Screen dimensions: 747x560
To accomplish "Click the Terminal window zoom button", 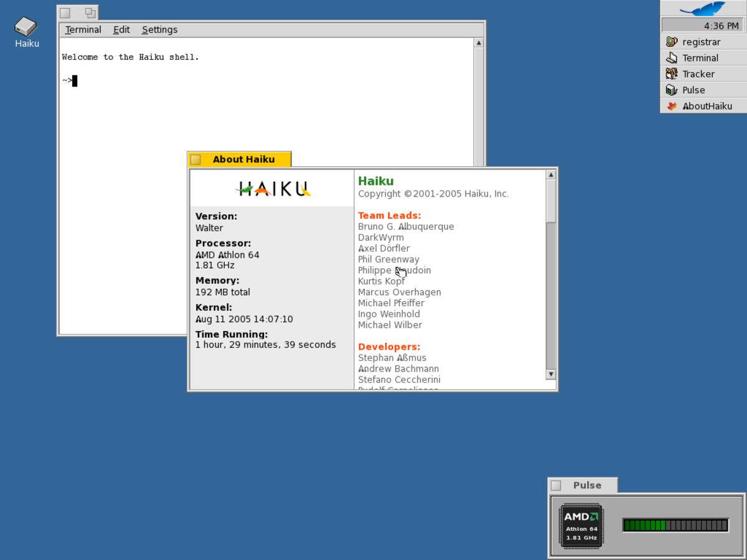I will [x=90, y=13].
